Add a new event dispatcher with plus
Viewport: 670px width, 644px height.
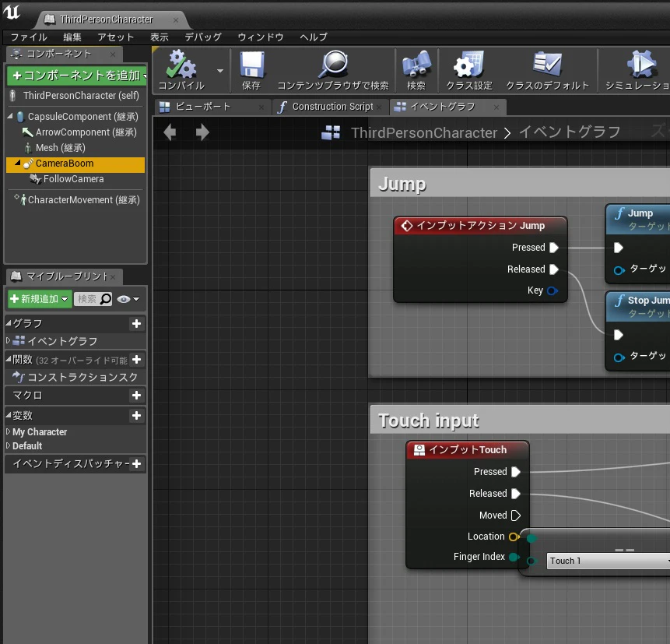tap(136, 463)
